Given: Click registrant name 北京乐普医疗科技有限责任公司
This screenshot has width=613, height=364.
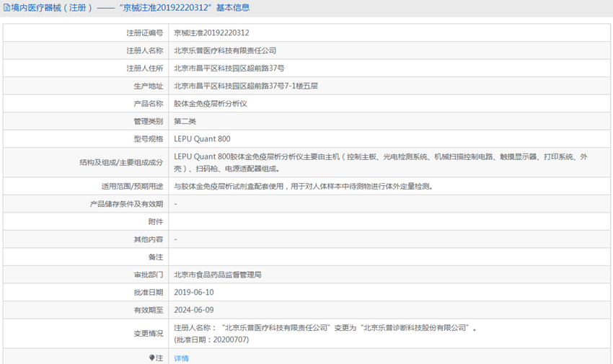Looking at the screenshot, I should (x=225, y=50).
